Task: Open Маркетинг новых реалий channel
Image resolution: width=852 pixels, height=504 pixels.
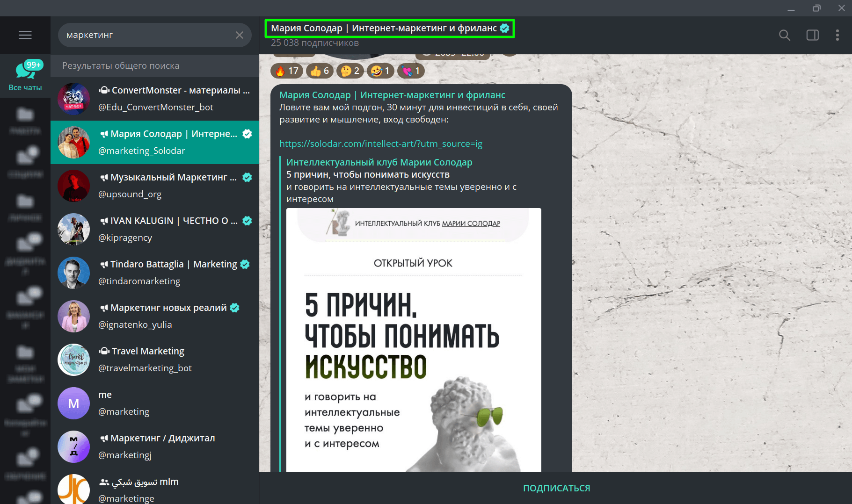Action: tap(155, 316)
